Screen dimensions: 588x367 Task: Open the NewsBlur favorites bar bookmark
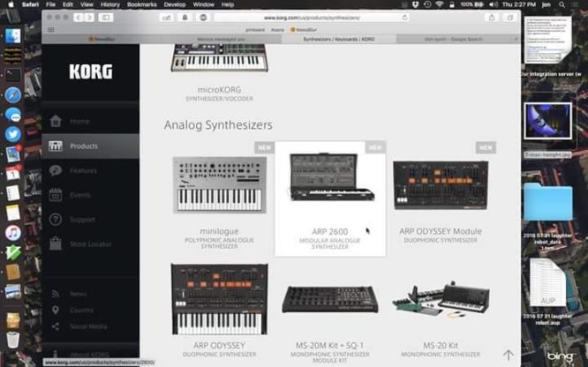[304, 30]
